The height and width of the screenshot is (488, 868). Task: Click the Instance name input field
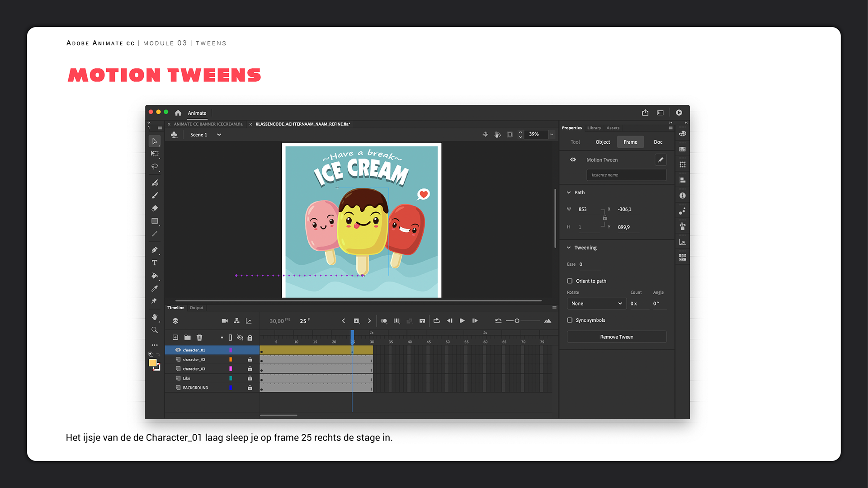click(x=626, y=175)
